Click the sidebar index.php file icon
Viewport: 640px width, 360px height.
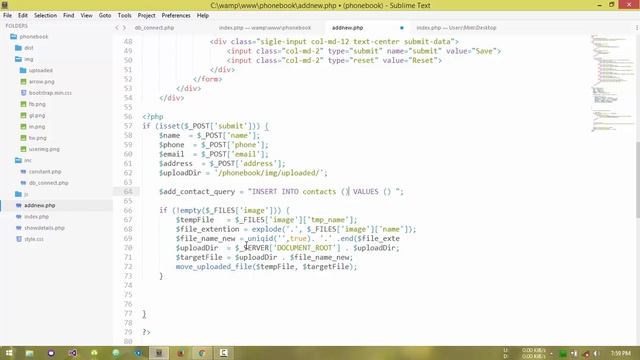(19, 217)
